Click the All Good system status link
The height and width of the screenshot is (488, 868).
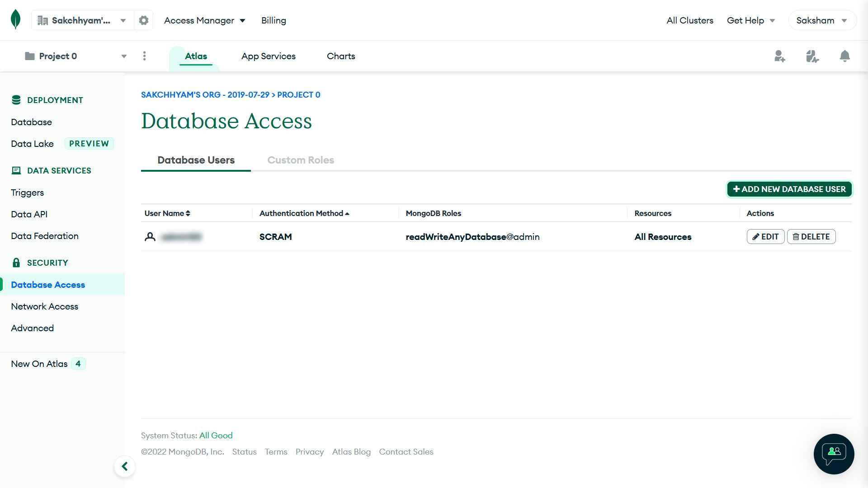216,435
